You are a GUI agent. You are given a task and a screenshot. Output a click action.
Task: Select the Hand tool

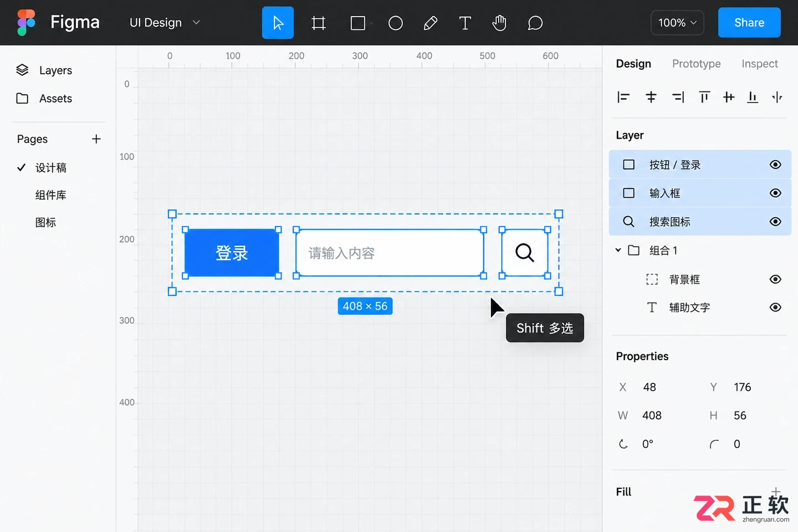click(x=499, y=23)
